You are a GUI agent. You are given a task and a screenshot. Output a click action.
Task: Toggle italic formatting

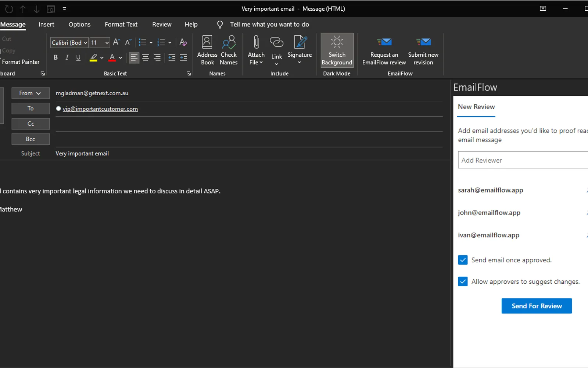point(67,57)
